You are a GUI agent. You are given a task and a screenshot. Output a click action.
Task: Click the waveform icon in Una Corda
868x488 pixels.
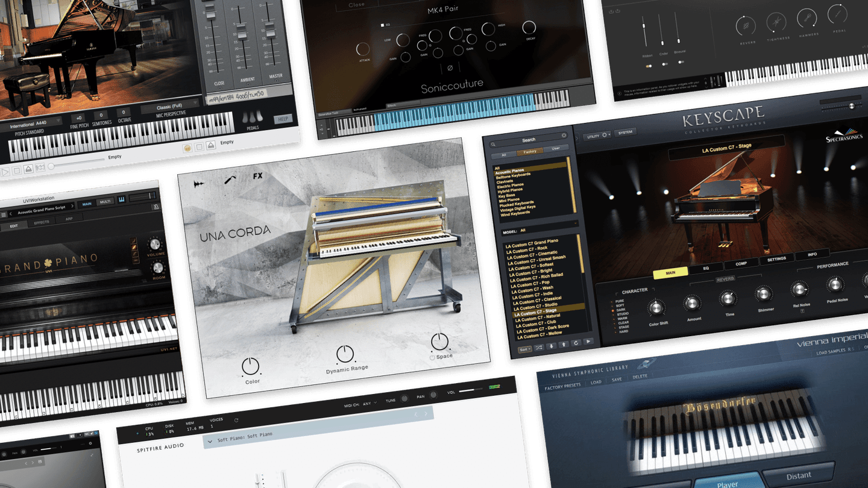(199, 184)
